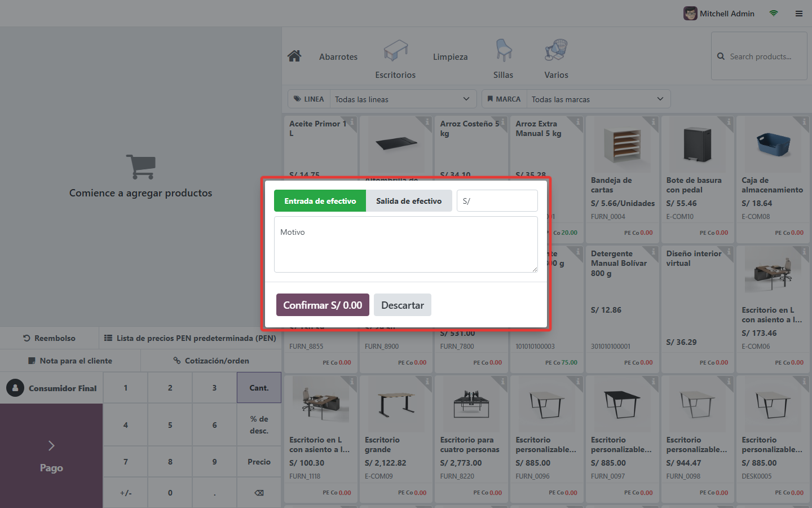Screen dimensions: 812x508
Task: Click into the Motivo text area
Action: [405, 244]
